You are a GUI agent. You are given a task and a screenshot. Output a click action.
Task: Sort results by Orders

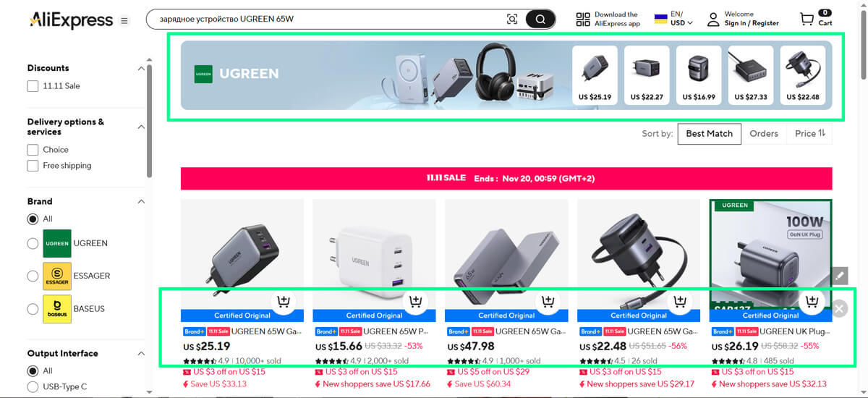click(764, 133)
